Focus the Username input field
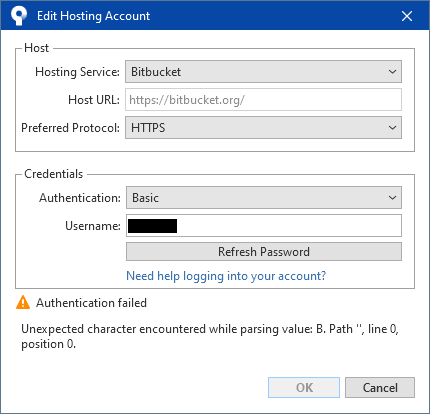 tap(264, 226)
